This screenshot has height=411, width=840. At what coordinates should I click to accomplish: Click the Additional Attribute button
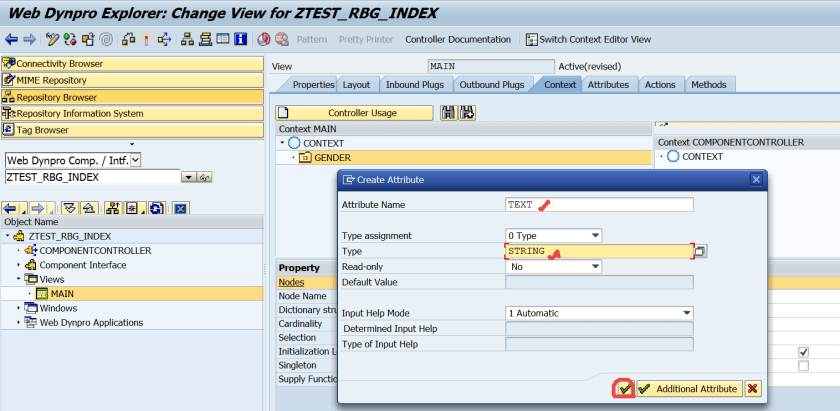(x=689, y=388)
